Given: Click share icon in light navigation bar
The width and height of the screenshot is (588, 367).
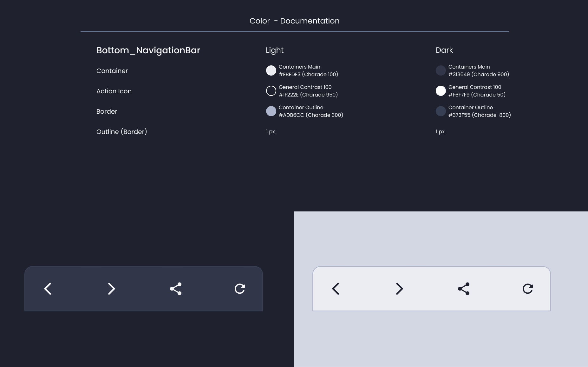Looking at the screenshot, I should [x=464, y=289].
